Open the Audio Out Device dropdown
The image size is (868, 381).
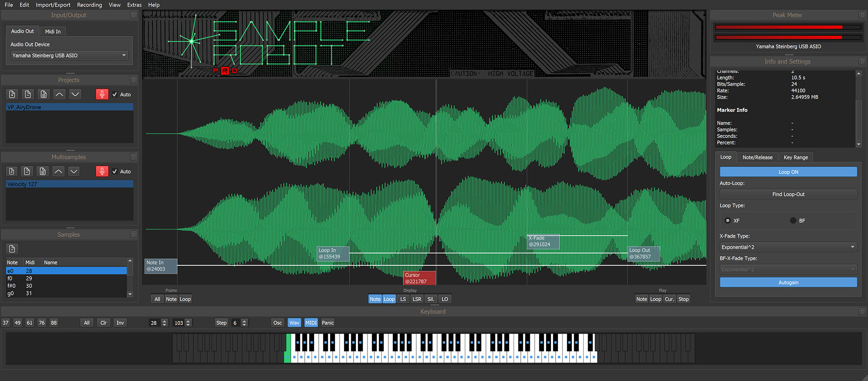click(x=69, y=56)
